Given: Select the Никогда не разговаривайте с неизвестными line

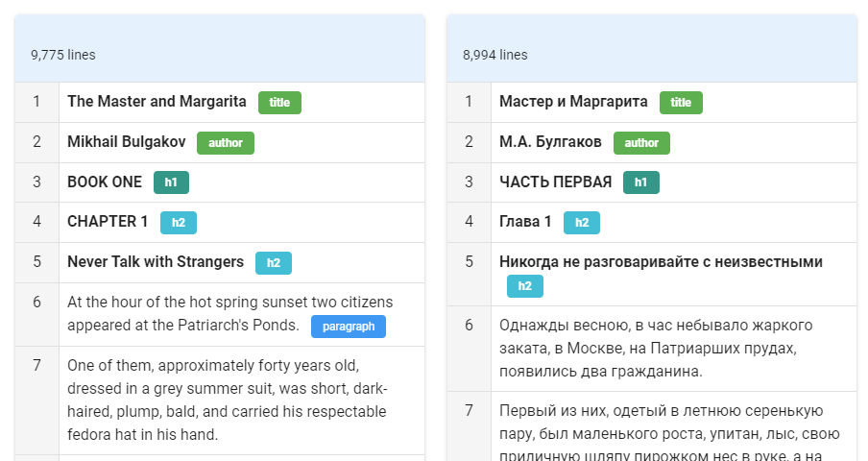Looking at the screenshot, I should (661, 262).
